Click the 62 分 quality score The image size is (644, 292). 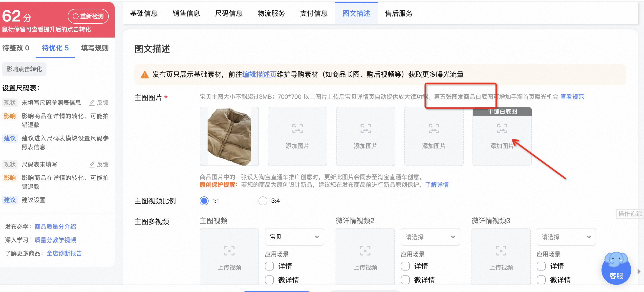pos(17,16)
